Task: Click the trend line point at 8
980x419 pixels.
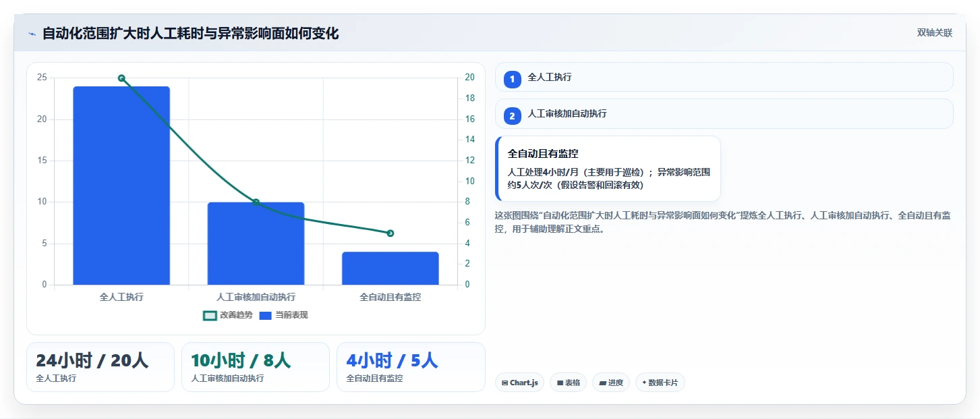Action: 256,202
